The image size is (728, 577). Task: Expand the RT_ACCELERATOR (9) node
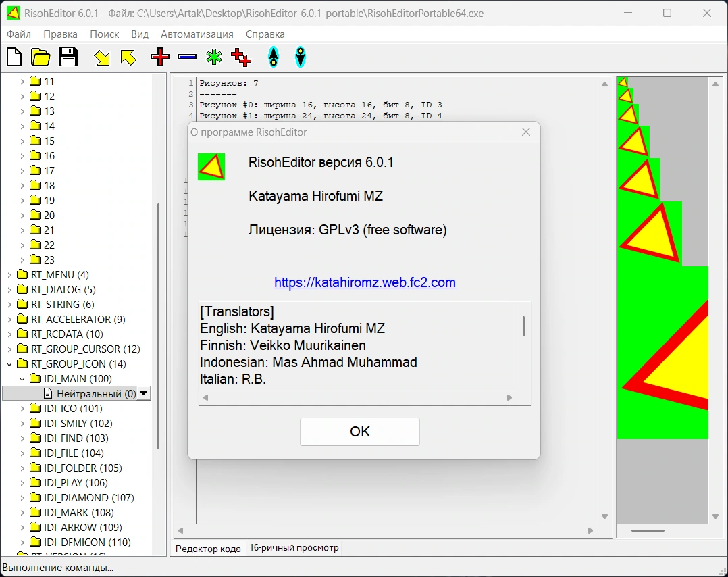(x=9, y=319)
